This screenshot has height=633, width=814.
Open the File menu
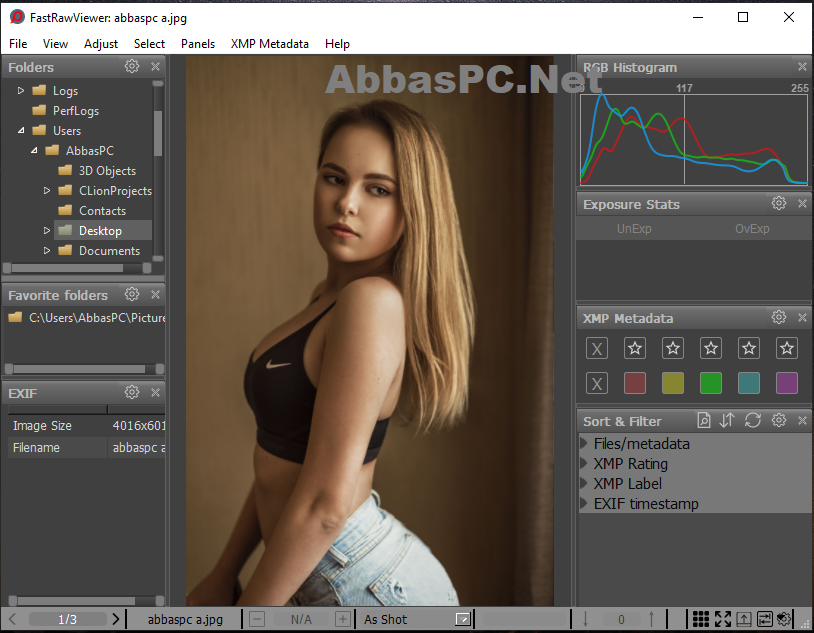click(x=18, y=44)
